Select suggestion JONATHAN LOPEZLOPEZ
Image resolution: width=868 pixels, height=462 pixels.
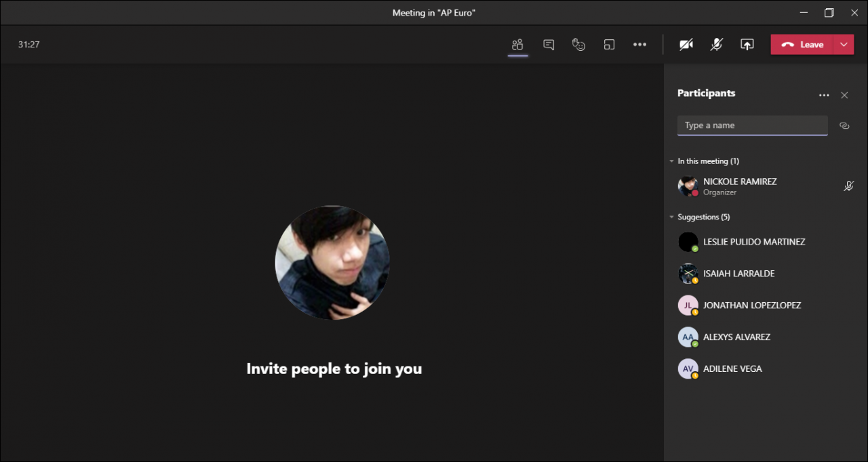click(766, 306)
